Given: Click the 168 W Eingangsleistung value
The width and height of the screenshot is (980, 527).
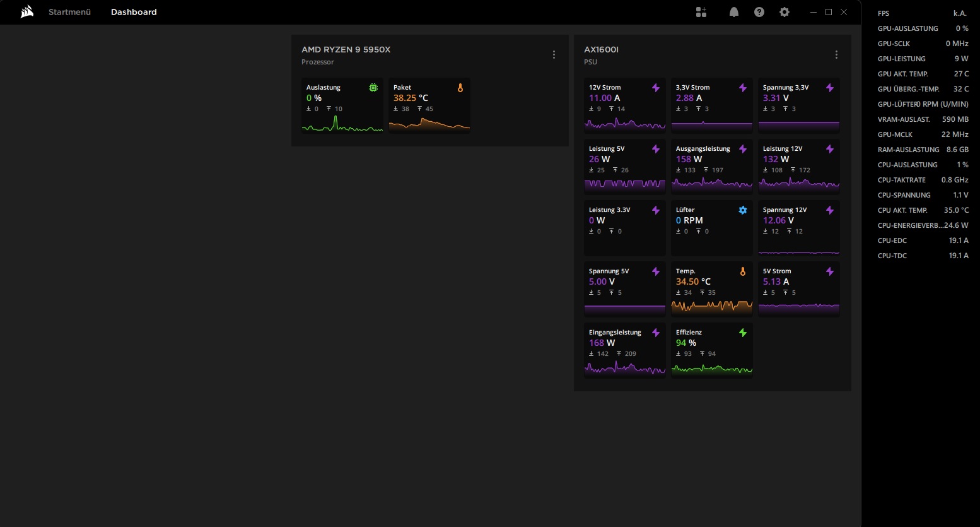Looking at the screenshot, I should tap(602, 343).
